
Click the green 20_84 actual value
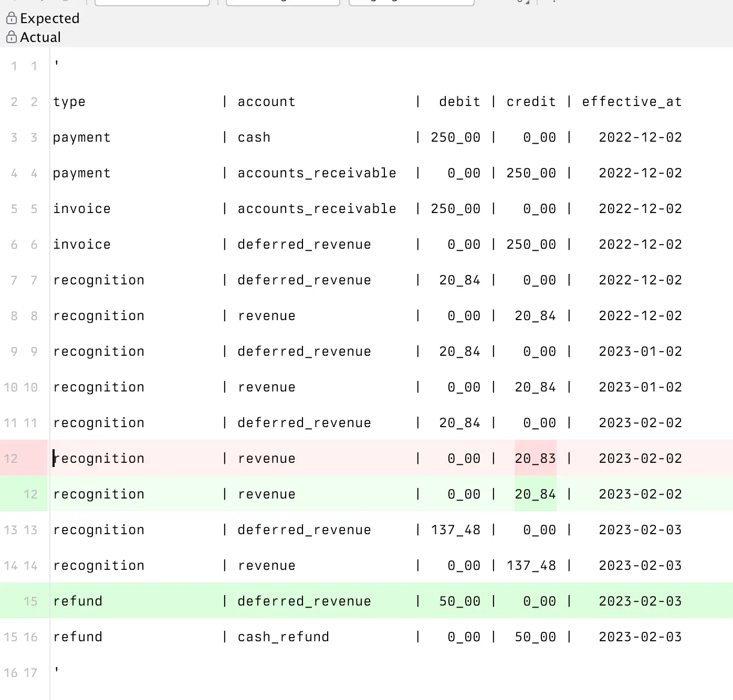[535, 494]
